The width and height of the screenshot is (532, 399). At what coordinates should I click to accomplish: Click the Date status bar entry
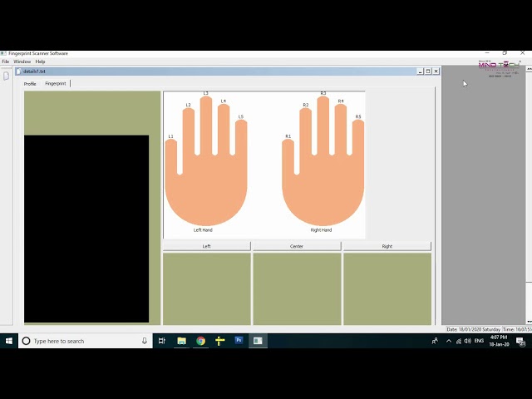tap(473, 329)
